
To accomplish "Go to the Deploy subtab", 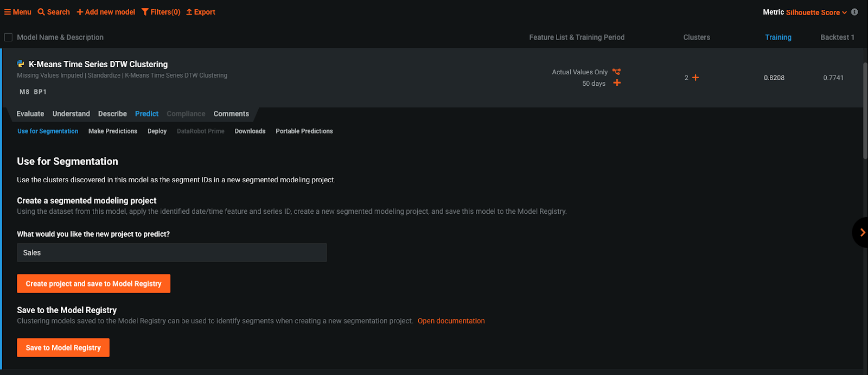I will (157, 131).
